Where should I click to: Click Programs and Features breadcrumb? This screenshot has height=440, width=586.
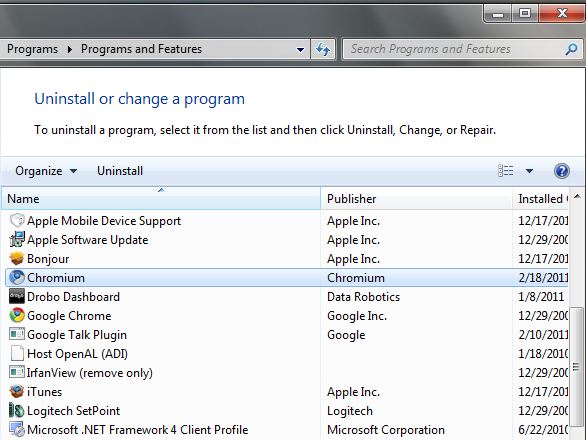click(141, 49)
